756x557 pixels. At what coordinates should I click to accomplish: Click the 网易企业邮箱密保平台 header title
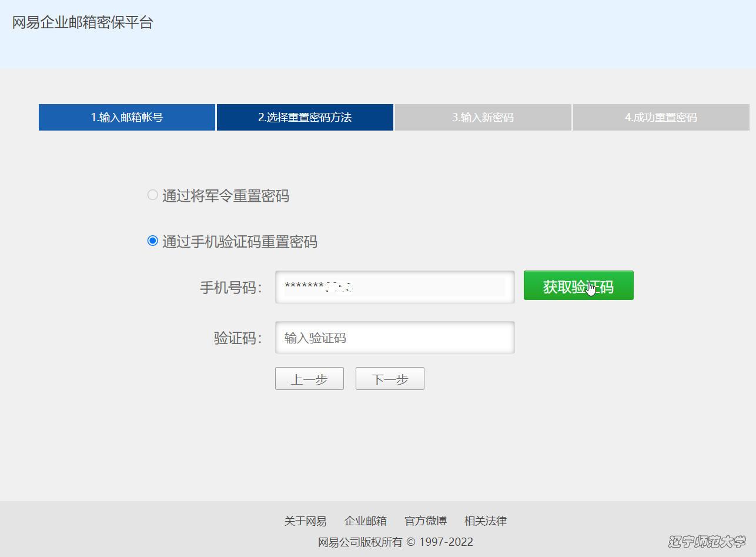(83, 23)
